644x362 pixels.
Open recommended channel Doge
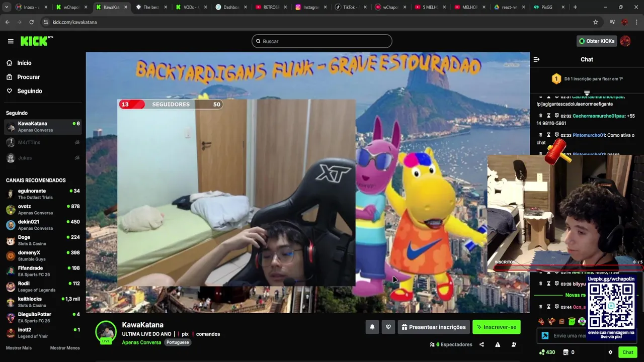click(x=43, y=240)
